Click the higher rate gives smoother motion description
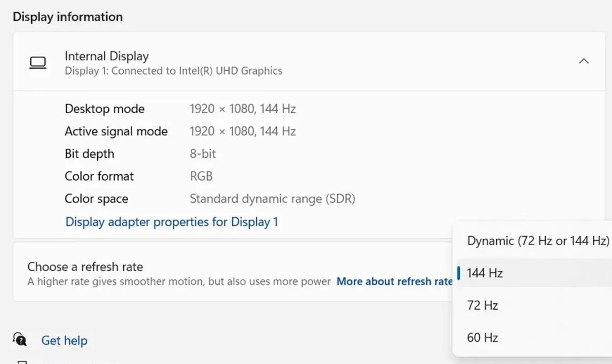Viewport: 612px width, 364px height. (179, 281)
